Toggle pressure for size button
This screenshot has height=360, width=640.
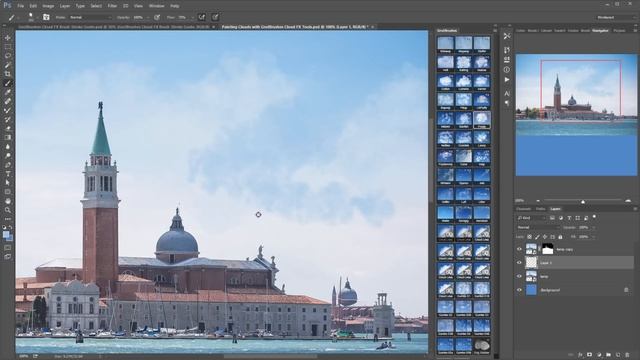tap(215, 17)
